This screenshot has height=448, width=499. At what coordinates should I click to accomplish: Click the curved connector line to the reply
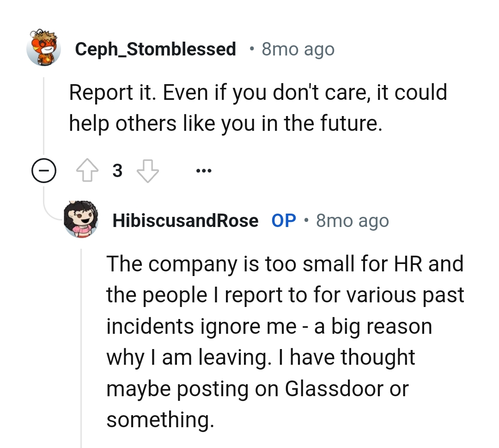52,214
